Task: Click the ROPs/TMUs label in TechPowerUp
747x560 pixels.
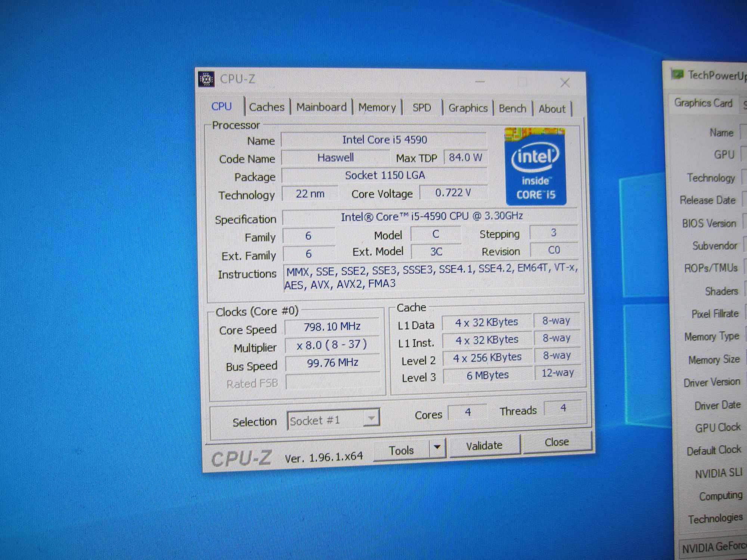Action: click(x=711, y=268)
